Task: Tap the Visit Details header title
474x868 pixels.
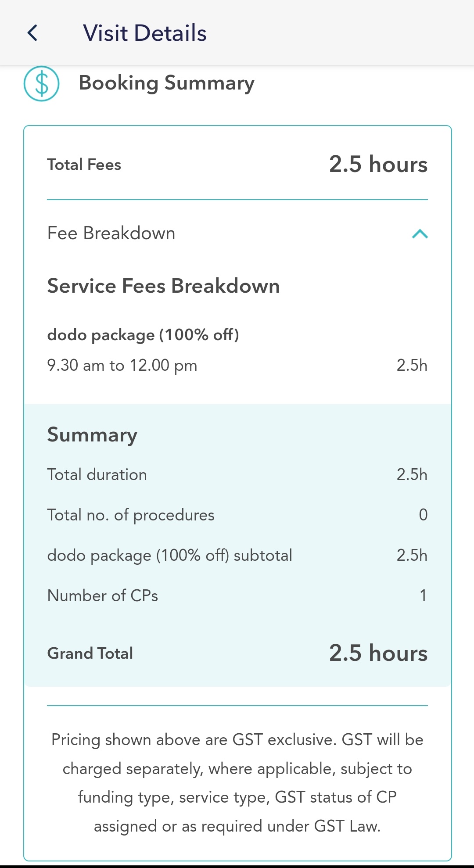Action: pyautogui.click(x=144, y=33)
